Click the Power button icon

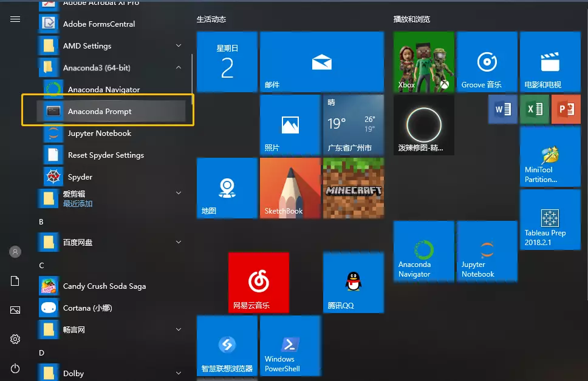[15, 368]
